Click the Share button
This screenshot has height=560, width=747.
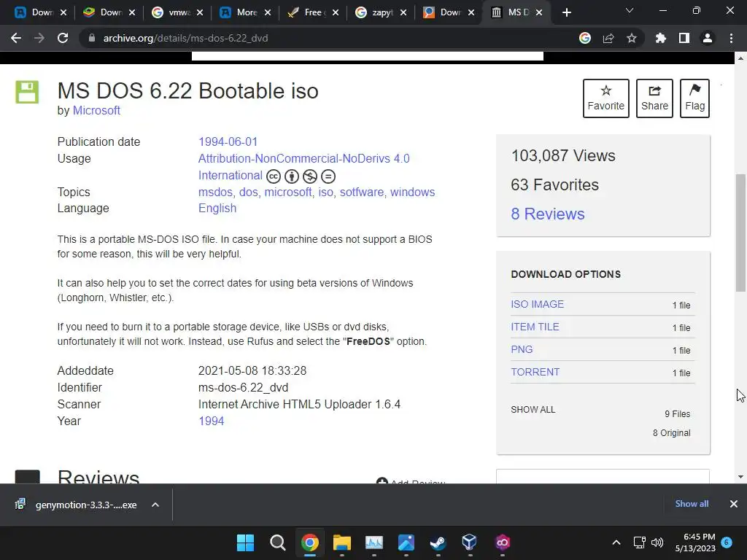pyautogui.click(x=654, y=98)
